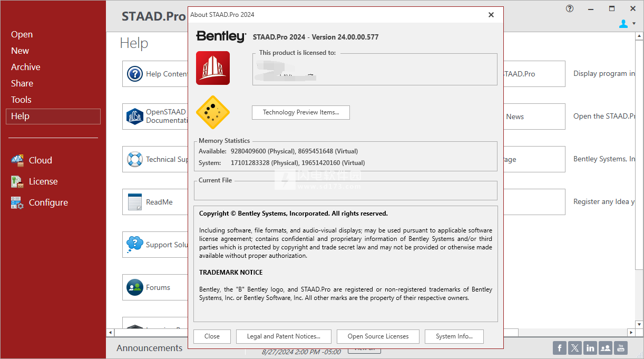
Task: Click the vertical scrollbar down arrow
Action: coord(639,324)
